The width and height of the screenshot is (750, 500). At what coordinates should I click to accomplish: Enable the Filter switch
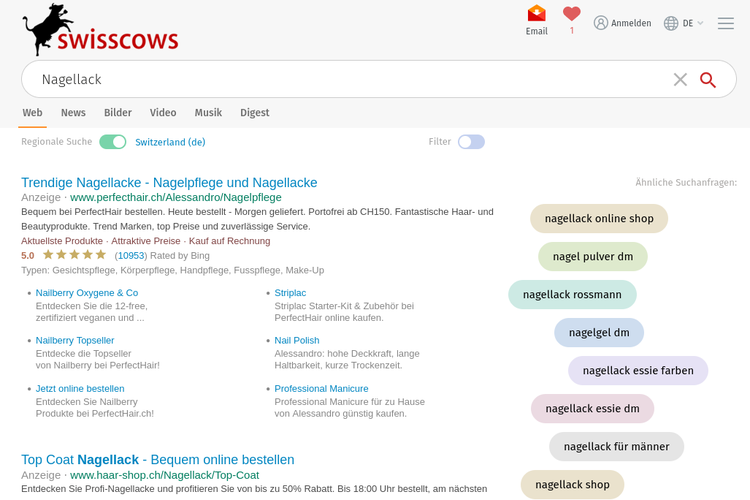pos(471,142)
